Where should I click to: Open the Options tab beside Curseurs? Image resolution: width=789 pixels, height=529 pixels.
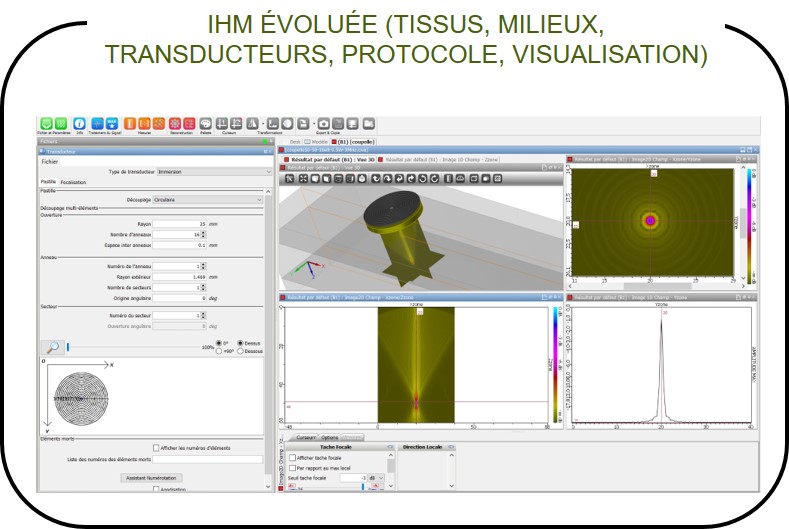[330, 438]
